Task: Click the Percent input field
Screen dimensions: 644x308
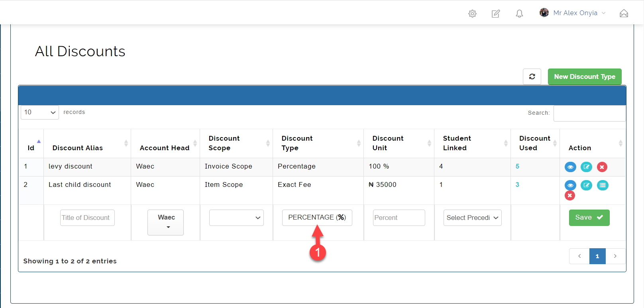Action: click(x=399, y=218)
